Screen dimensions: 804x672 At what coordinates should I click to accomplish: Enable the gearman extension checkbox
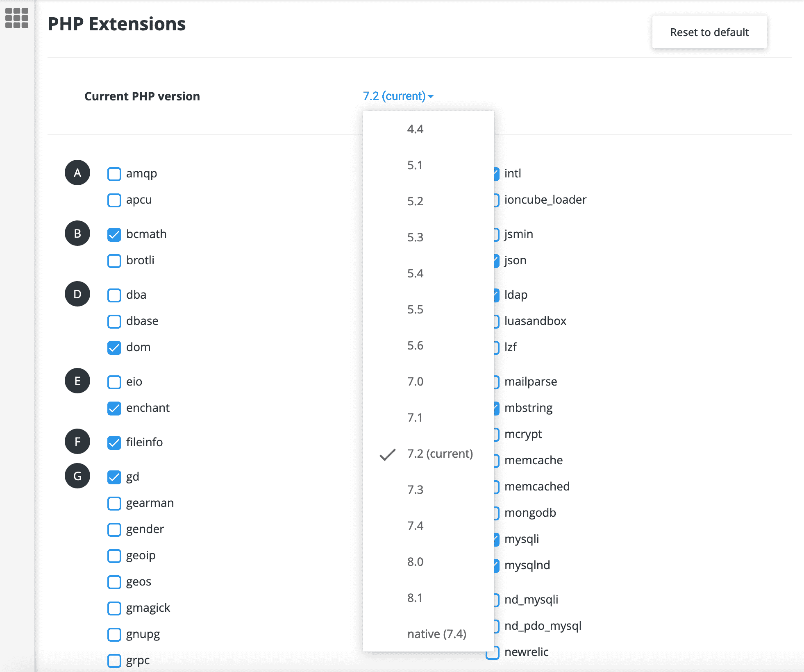coord(114,503)
